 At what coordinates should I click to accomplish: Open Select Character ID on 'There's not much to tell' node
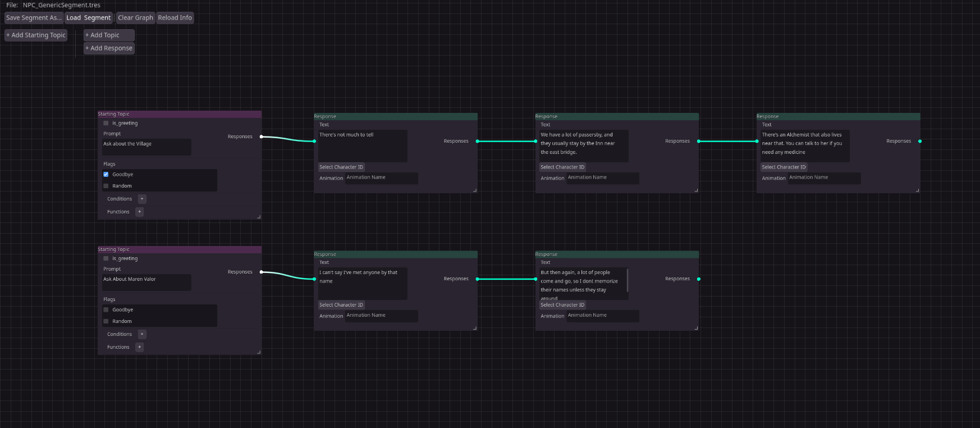pyautogui.click(x=341, y=167)
